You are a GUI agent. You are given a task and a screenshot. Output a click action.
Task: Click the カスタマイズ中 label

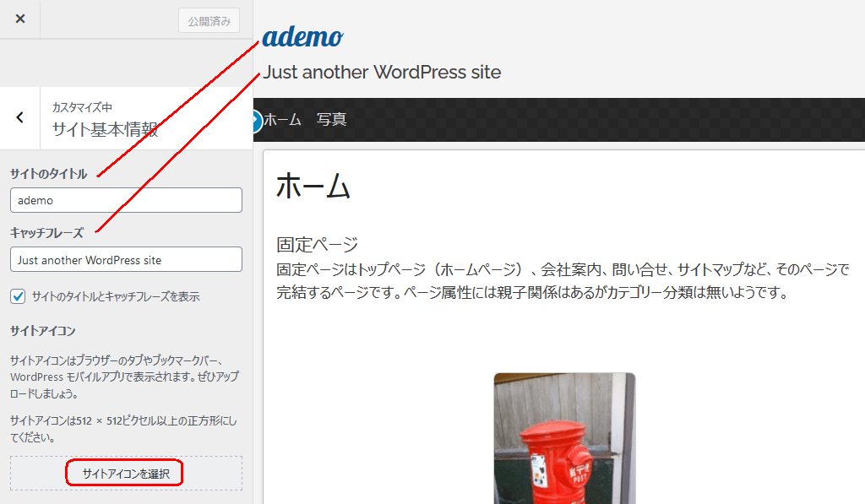[82, 107]
